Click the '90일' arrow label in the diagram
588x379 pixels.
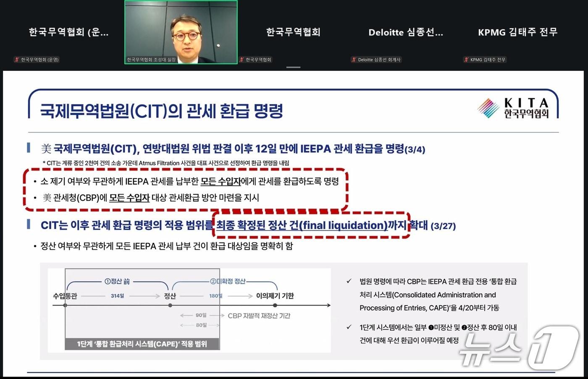coord(201,315)
